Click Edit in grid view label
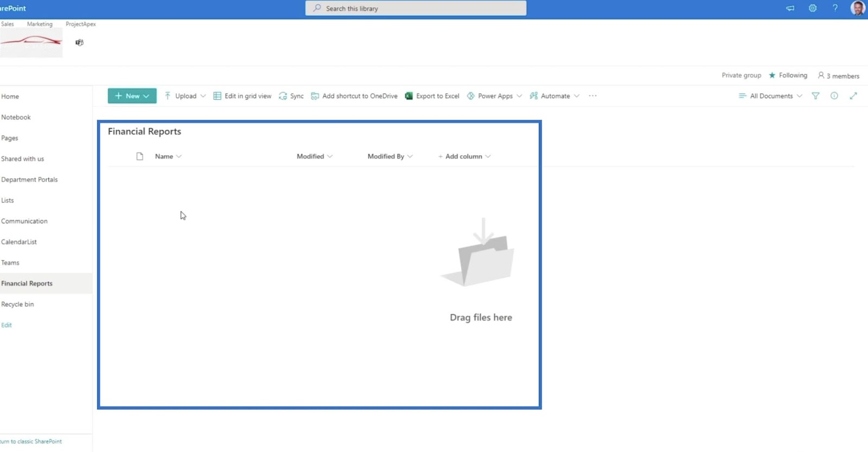868x452 pixels. click(x=248, y=96)
